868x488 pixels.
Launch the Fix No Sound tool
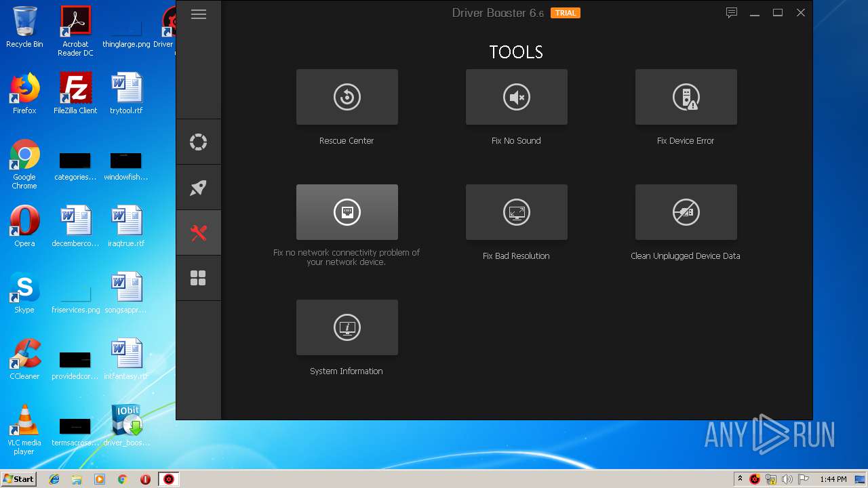point(516,97)
